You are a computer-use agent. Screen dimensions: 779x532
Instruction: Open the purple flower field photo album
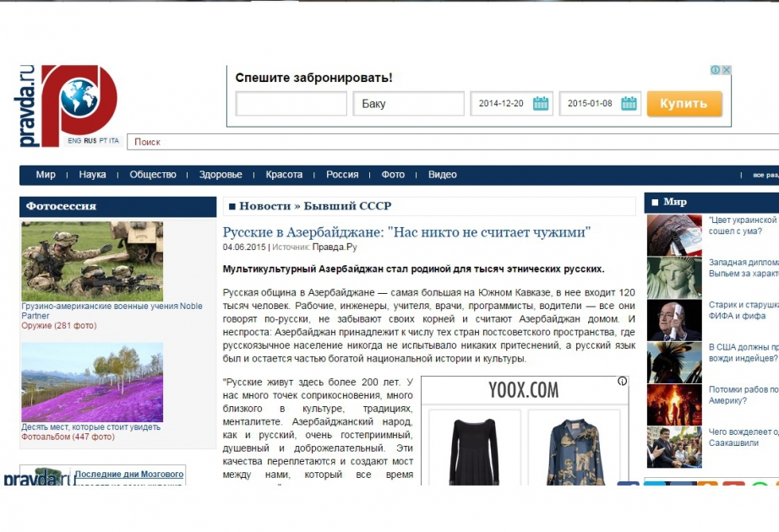pyautogui.click(x=92, y=382)
